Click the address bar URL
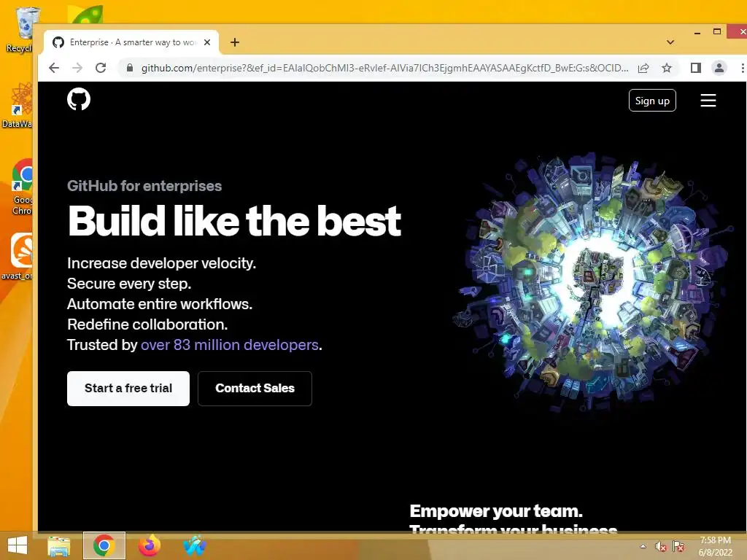 tap(384, 68)
